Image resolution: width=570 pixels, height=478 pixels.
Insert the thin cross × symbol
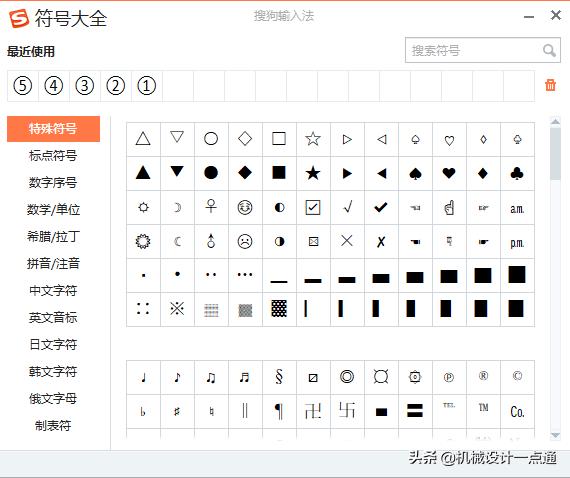(347, 241)
